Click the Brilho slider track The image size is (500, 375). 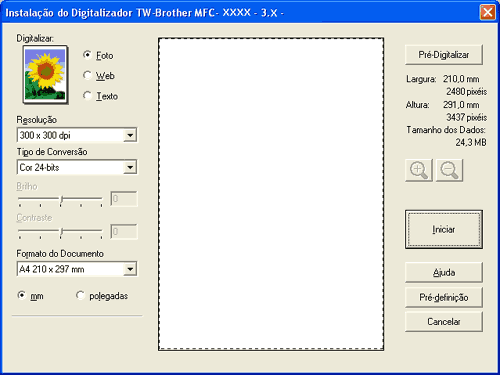[60, 200]
